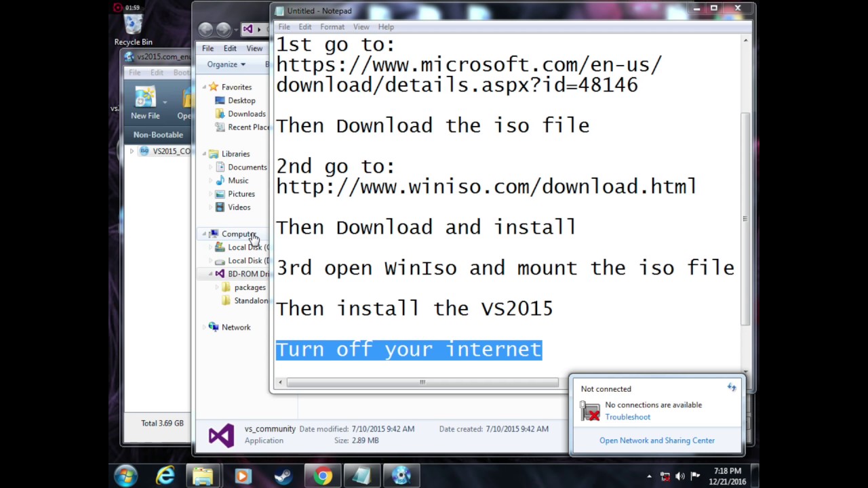Open the Windows Start button
Viewport: 868px width, 488px height.
(x=126, y=476)
